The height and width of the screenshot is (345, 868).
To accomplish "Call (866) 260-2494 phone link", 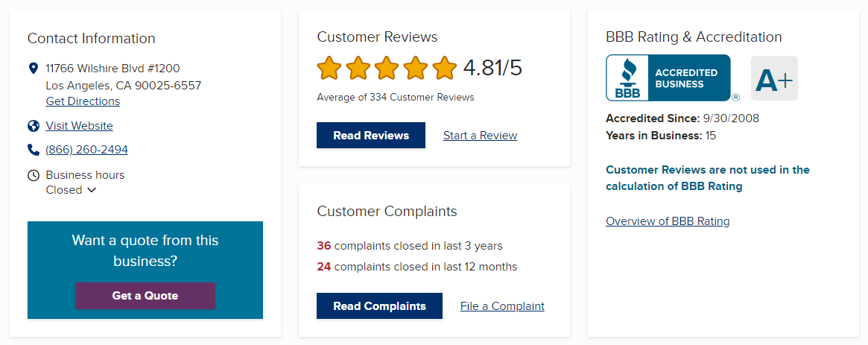I will tap(87, 150).
